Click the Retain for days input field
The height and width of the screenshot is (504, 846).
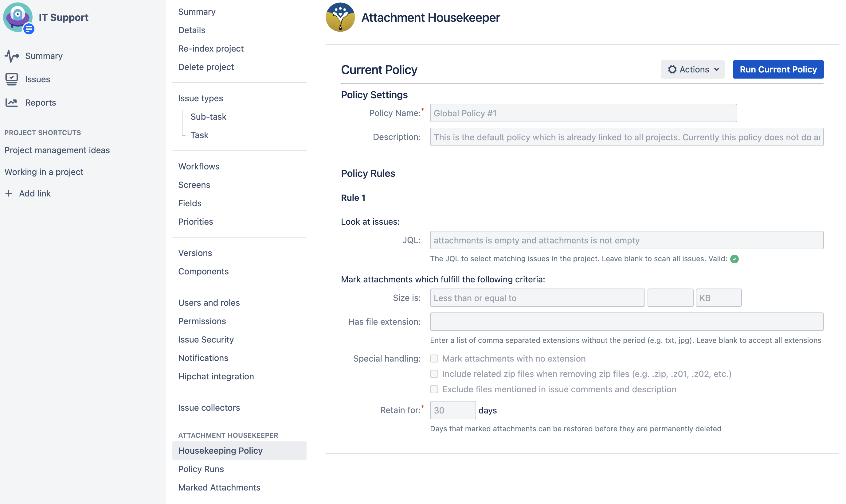click(452, 410)
